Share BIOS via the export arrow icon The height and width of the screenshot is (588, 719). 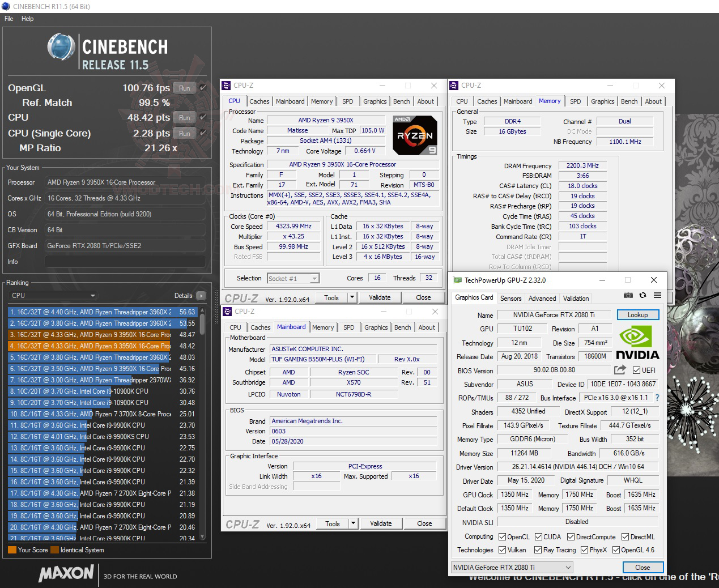click(620, 370)
